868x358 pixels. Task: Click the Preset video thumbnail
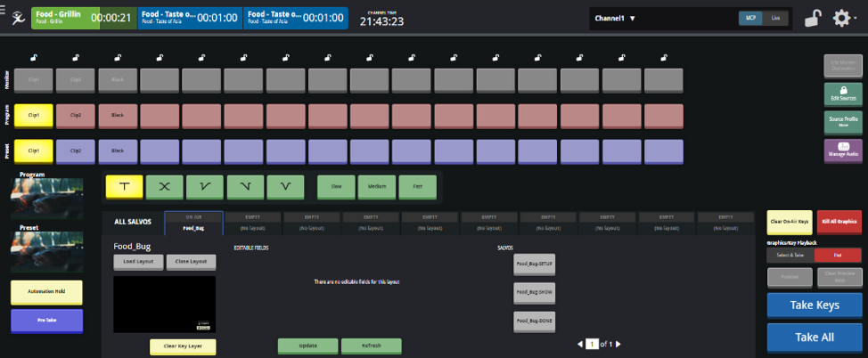click(46, 251)
